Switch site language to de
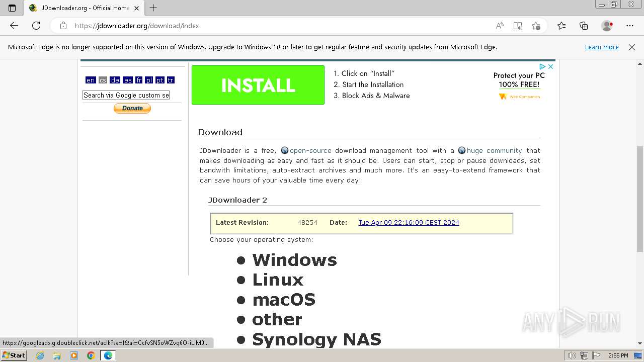The height and width of the screenshot is (362, 644). tap(115, 80)
